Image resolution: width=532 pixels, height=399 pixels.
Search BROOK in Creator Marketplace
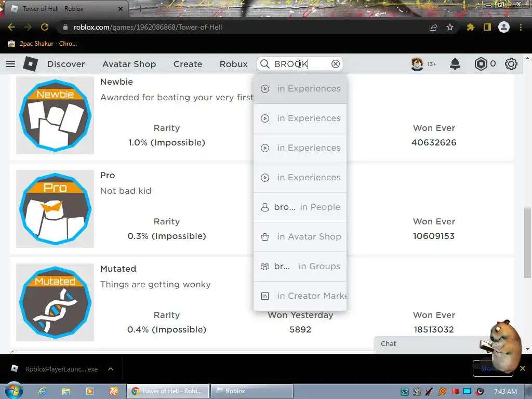click(300, 296)
